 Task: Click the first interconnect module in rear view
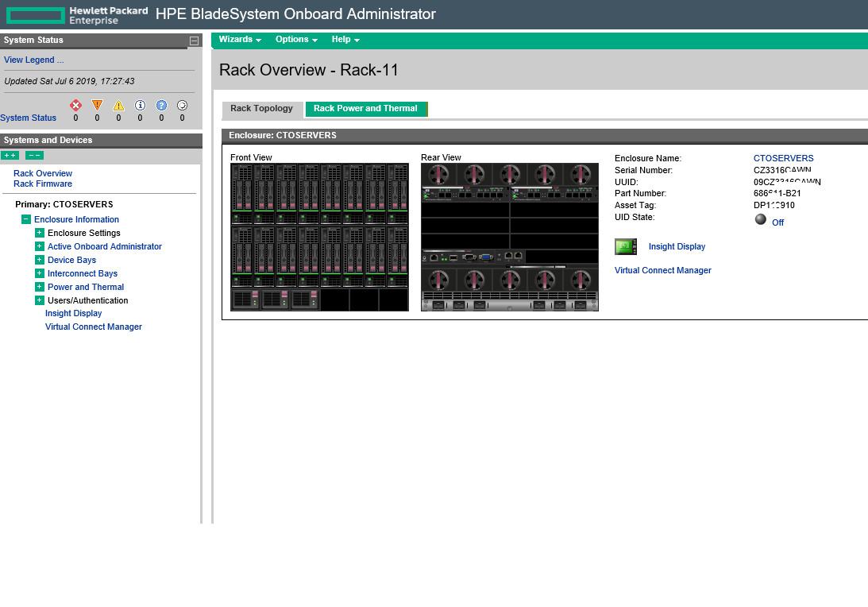(465, 194)
